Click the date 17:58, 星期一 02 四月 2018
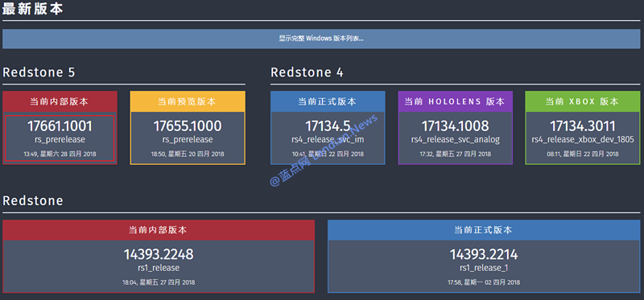The height and width of the screenshot is (300, 644). 484,282
